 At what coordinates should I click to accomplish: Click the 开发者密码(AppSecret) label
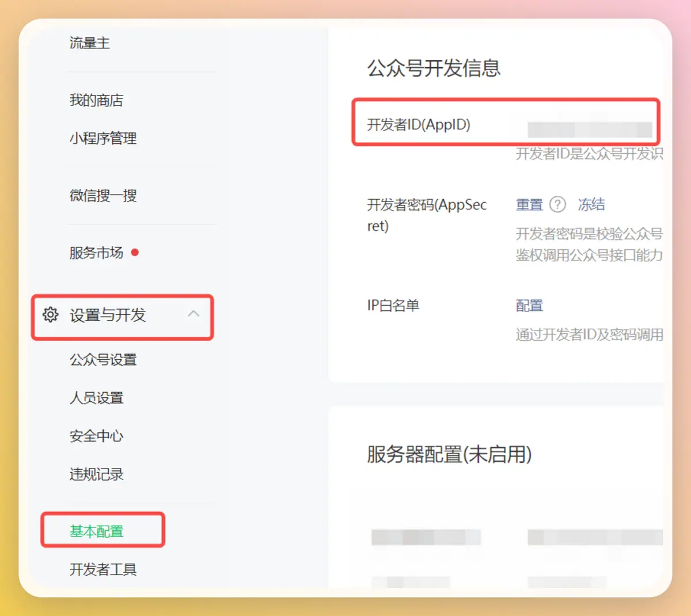(427, 215)
